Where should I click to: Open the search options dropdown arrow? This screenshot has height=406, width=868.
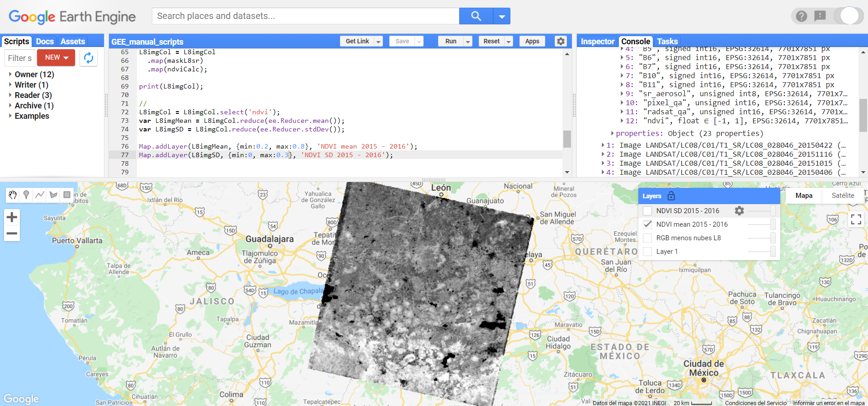click(502, 16)
